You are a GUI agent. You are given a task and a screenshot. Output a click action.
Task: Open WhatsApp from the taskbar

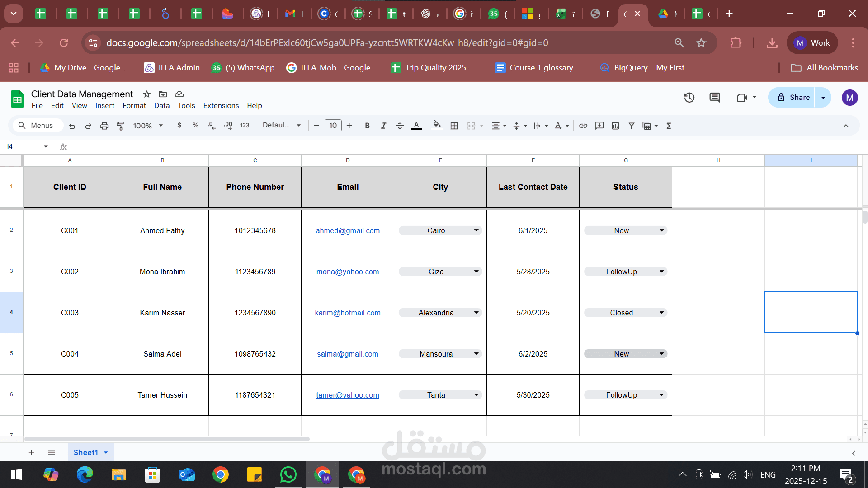click(288, 474)
